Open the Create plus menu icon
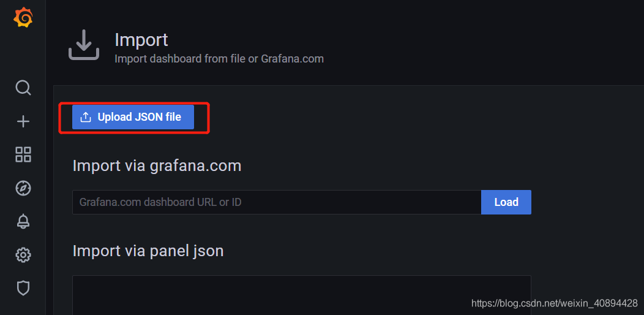 [x=23, y=121]
